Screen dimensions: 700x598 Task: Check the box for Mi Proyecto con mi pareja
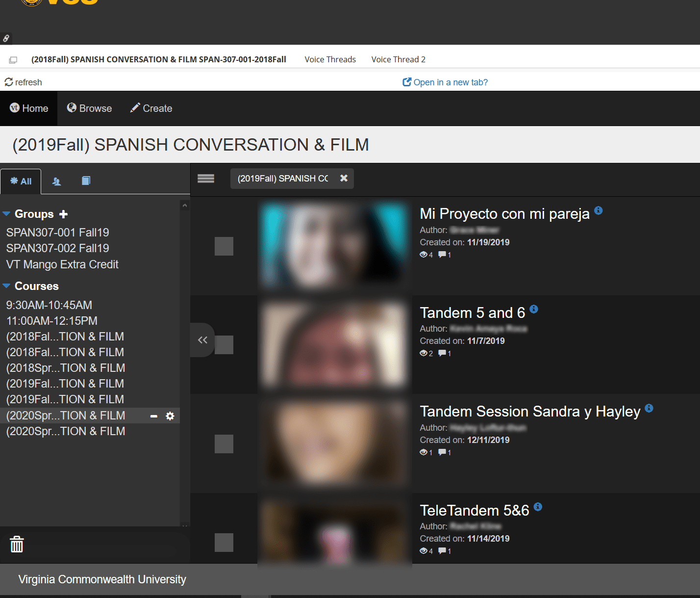tap(224, 246)
